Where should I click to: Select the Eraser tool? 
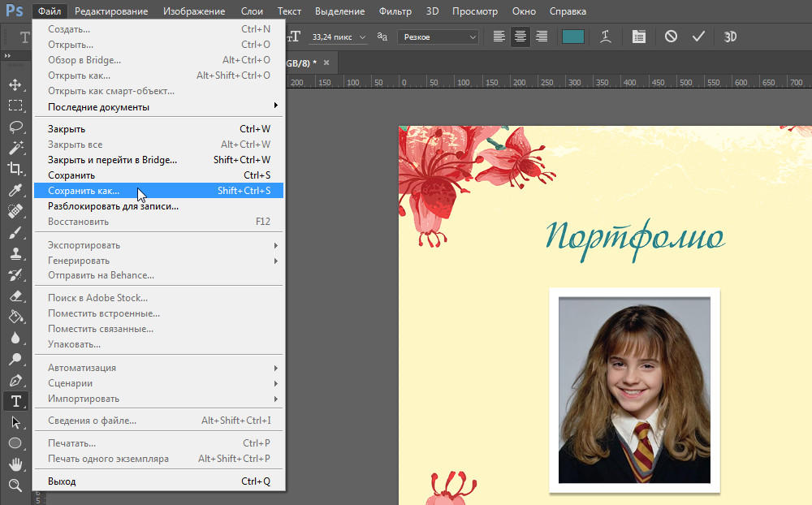point(15,296)
